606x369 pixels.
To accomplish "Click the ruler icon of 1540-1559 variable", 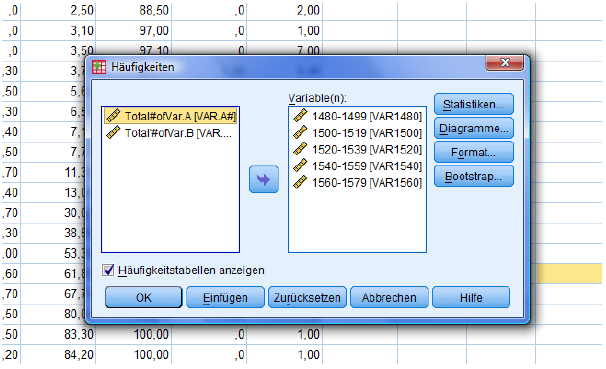I will (300, 165).
